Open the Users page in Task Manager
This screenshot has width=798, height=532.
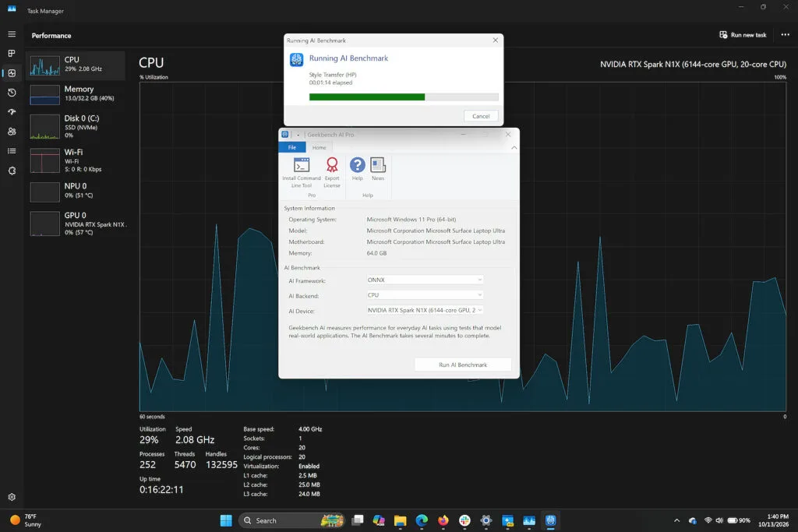click(x=12, y=131)
